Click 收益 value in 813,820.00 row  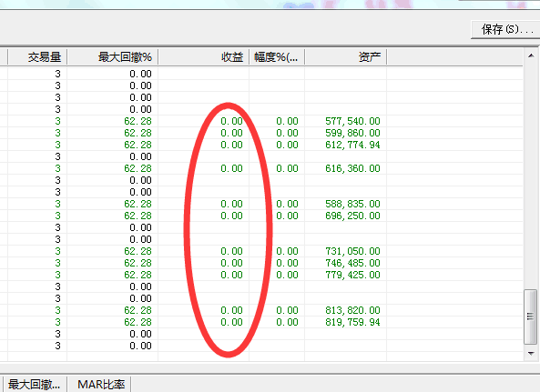(232, 310)
